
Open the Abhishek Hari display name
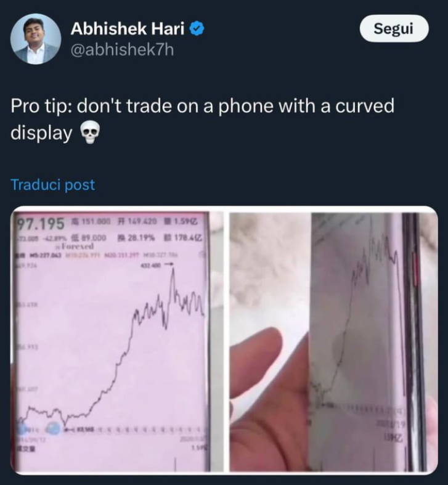point(128,29)
